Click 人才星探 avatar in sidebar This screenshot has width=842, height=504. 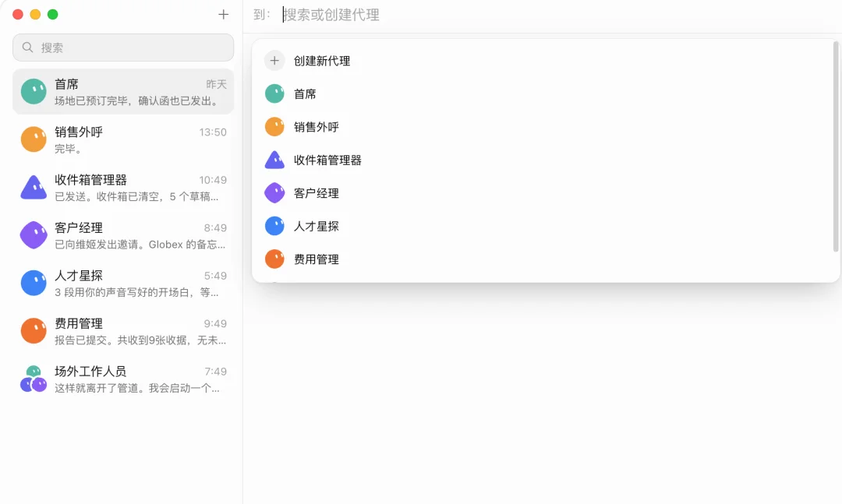[x=34, y=283]
